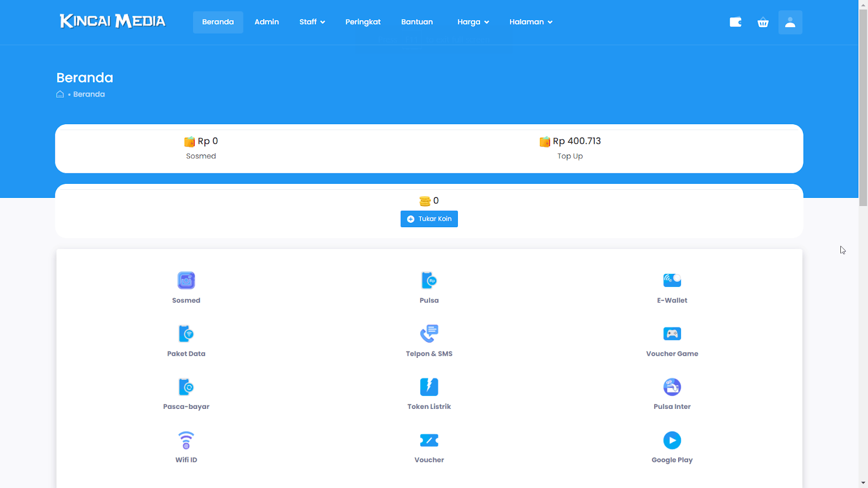
Task: Open the Google Play icon
Action: 672,440
